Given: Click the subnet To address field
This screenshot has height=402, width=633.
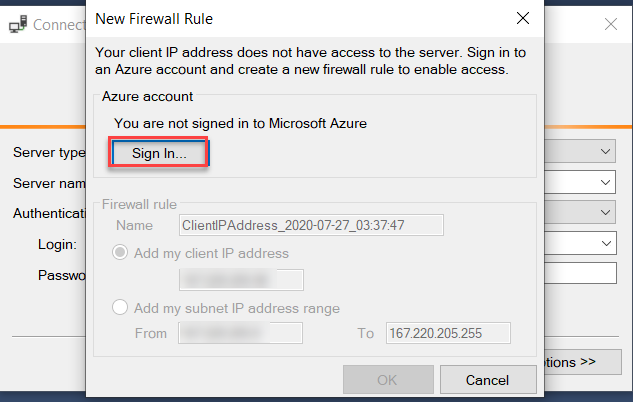Looking at the screenshot, I should (x=447, y=333).
